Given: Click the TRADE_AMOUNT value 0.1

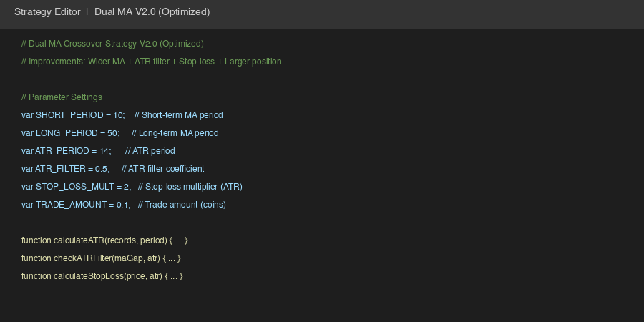Looking at the screenshot, I should (x=123, y=204).
